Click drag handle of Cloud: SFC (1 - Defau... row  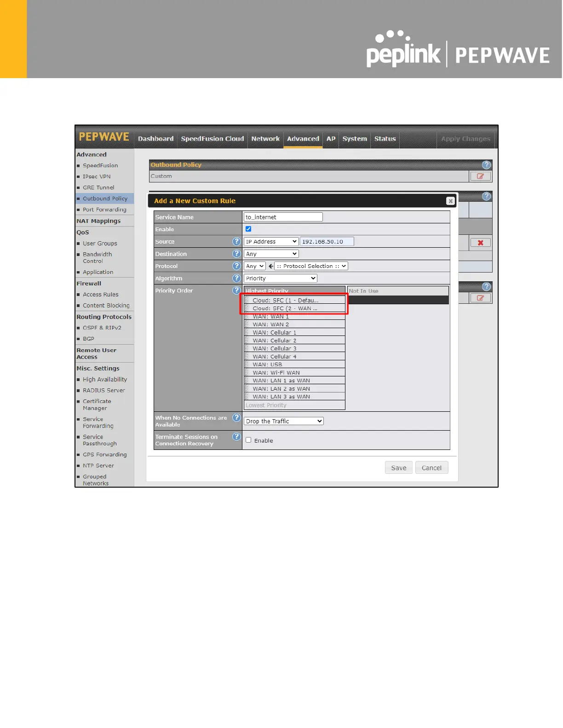click(247, 300)
